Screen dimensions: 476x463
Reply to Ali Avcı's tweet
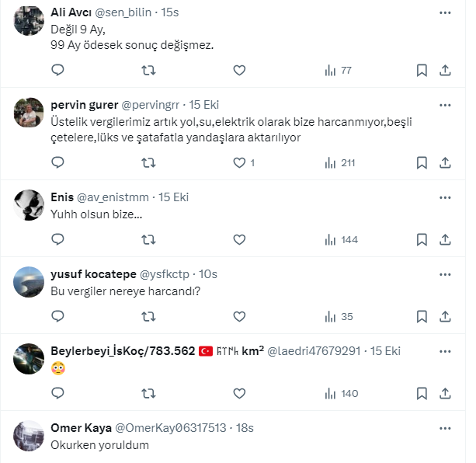[x=57, y=70]
